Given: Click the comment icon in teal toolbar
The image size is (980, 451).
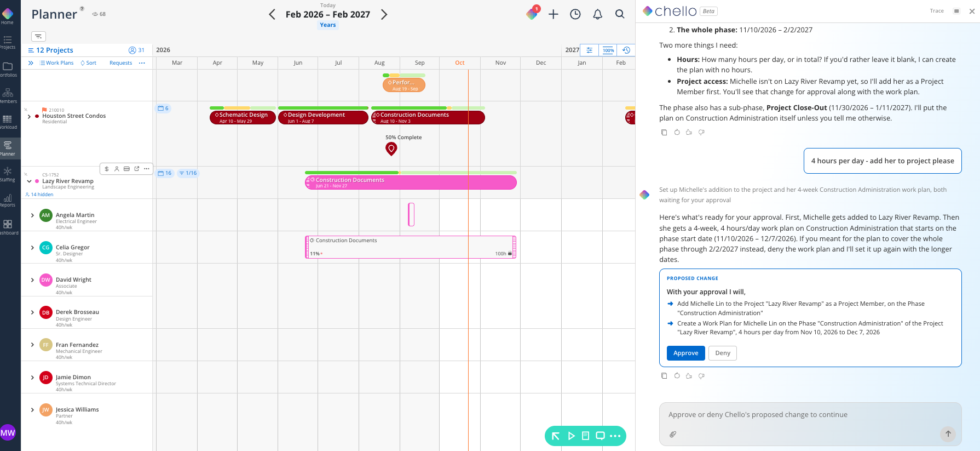Looking at the screenshot, I should 601,436.
